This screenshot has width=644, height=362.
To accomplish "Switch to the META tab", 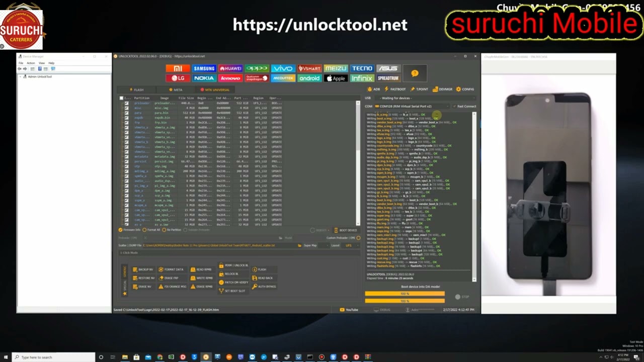I will coord(176,89).
